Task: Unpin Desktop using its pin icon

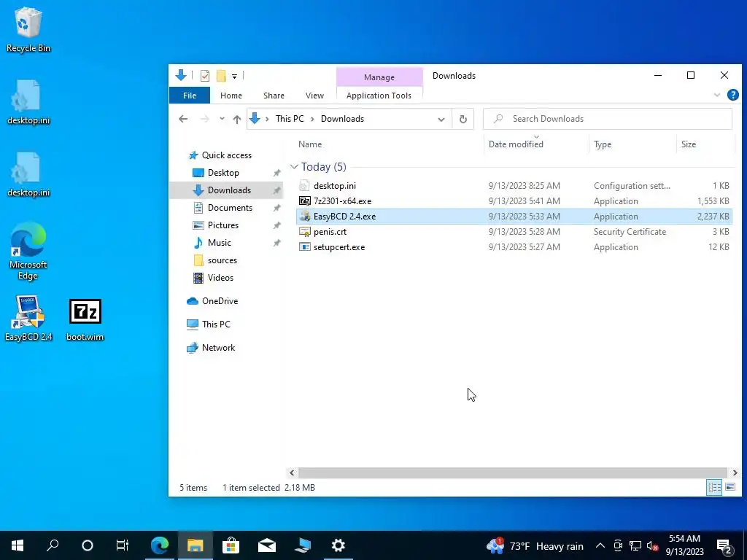Action: click(x=276, y=173)
